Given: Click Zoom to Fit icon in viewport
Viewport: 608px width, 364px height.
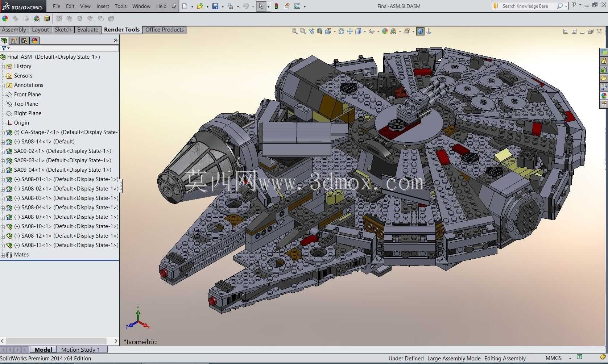Looking at the screenshot, I should pos(295,32).
